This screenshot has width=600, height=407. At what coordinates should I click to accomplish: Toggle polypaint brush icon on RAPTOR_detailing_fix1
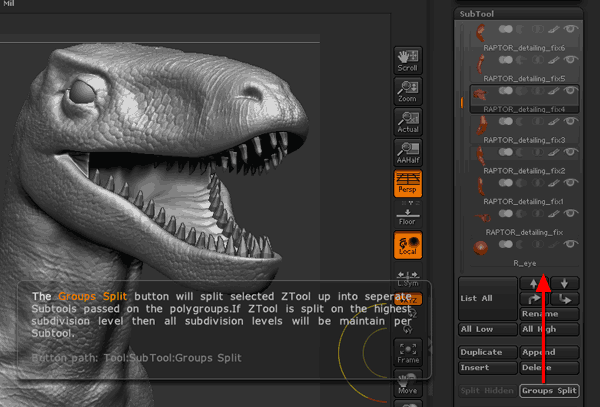(554, 182)
